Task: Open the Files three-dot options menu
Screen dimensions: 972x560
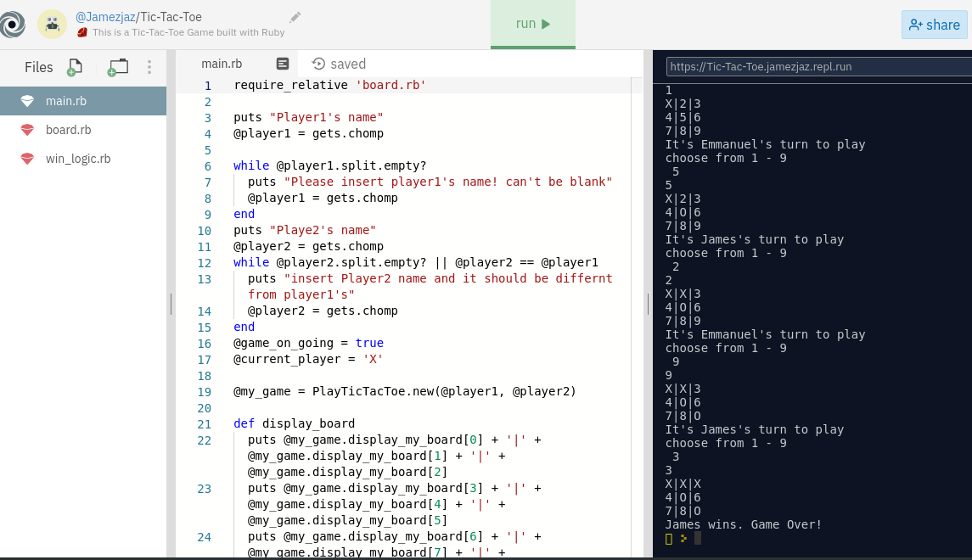Action: pyautogui.click(x=149, y=67)
